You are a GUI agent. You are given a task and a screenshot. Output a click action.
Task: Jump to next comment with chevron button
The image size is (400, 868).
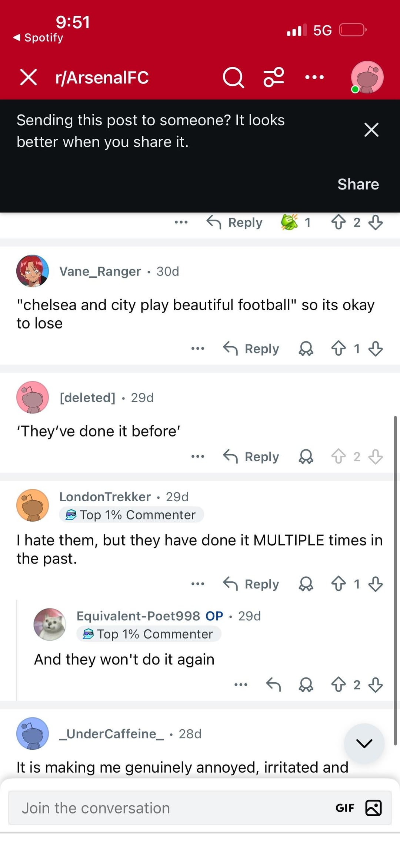pos(364,743)
